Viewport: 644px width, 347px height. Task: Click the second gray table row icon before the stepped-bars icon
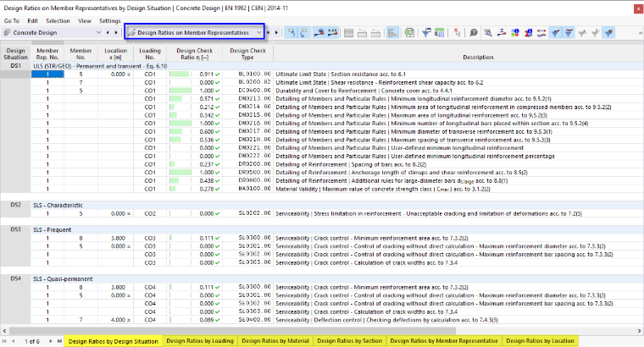(375, 33)
